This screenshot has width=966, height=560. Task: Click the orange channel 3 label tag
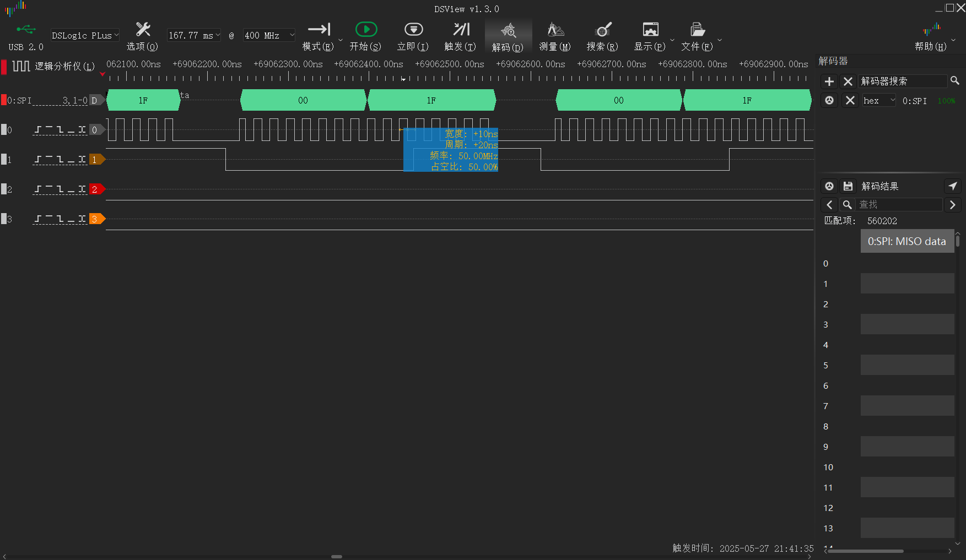pyautogui.click(x=97, y=219)
